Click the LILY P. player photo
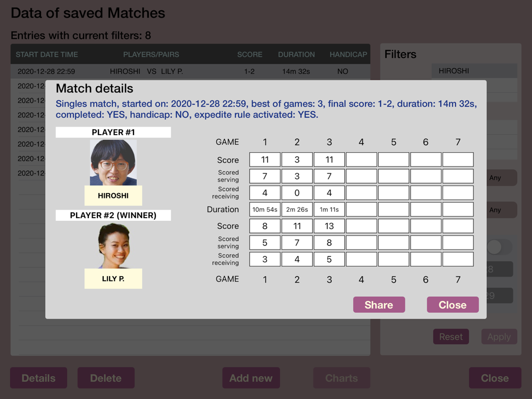 tap(113, 246)
